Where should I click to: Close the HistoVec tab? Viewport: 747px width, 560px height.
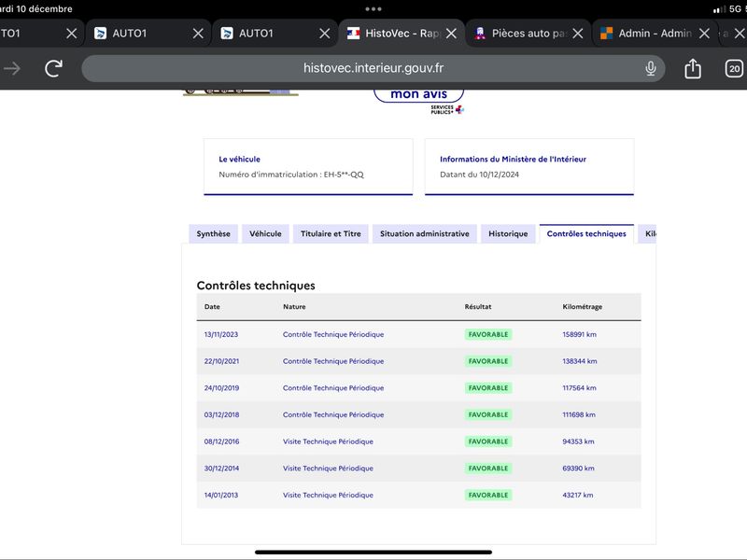(x=452, y=34)
